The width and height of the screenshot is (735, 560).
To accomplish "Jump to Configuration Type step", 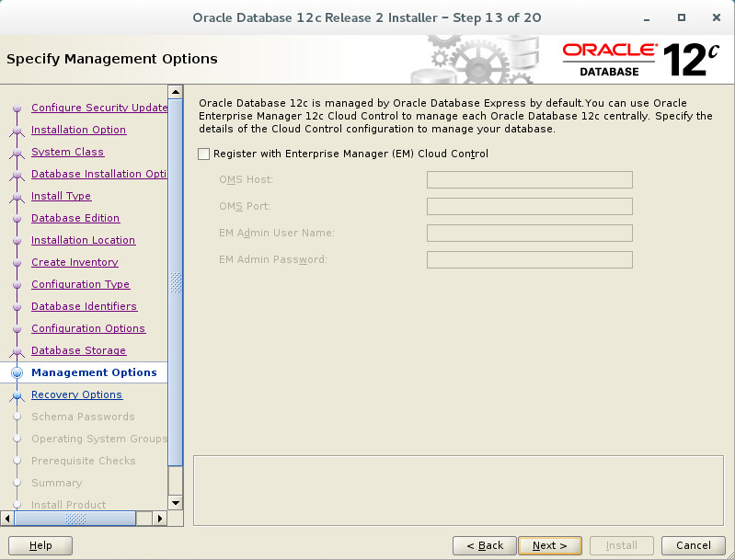I will tap(80, 284).
